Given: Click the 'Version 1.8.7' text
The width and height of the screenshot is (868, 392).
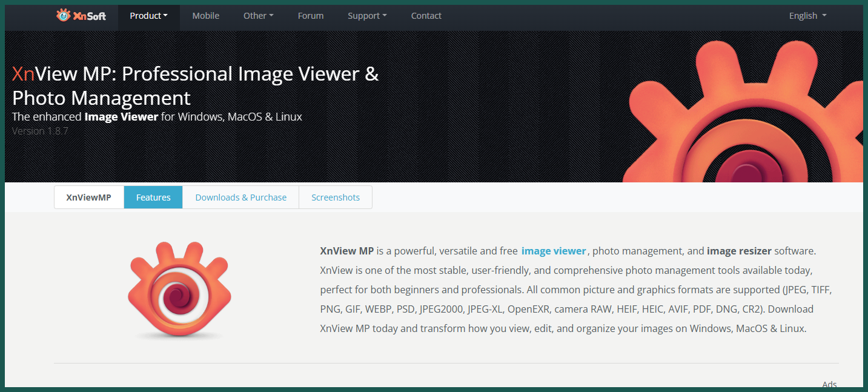Looking at the screenshot, I should click(40, 131).
